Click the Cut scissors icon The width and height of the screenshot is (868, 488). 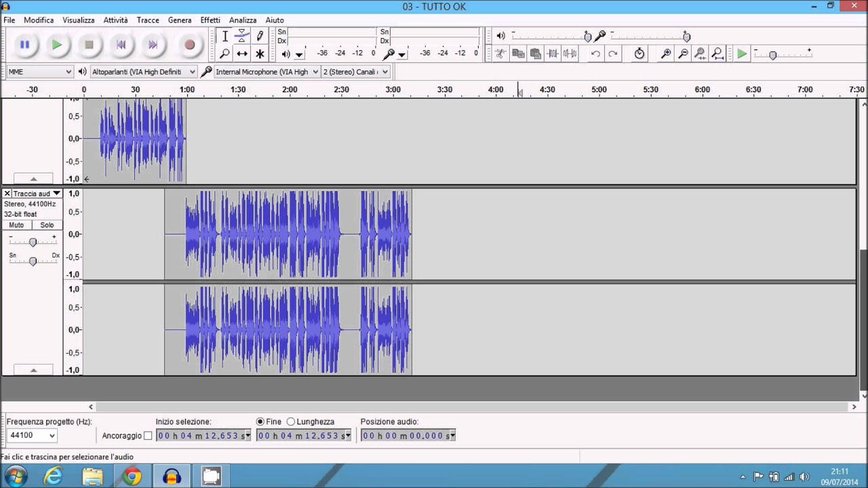pos(500,54)
